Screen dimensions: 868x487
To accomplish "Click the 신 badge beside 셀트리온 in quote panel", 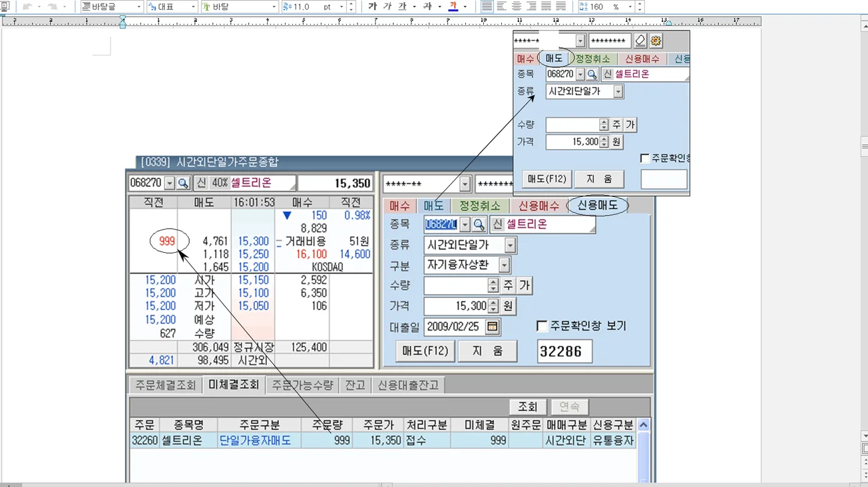I will (202, 183).
